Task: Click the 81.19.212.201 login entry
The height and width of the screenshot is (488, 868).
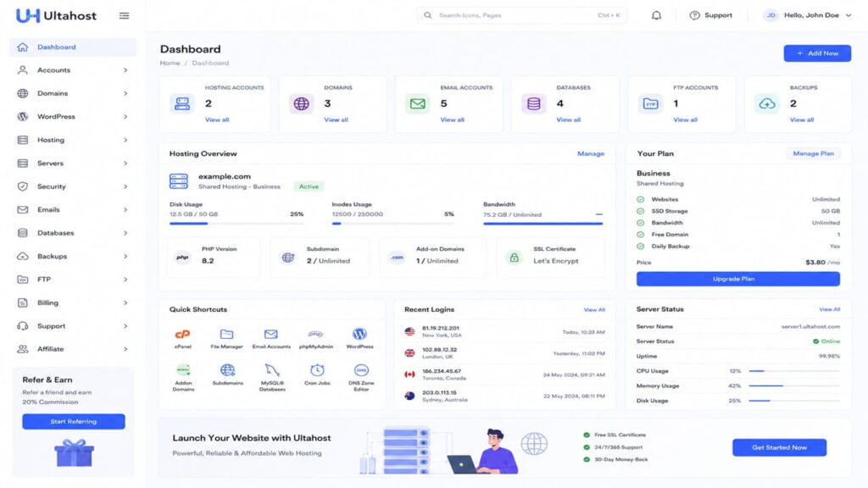Action: point(505,332)
